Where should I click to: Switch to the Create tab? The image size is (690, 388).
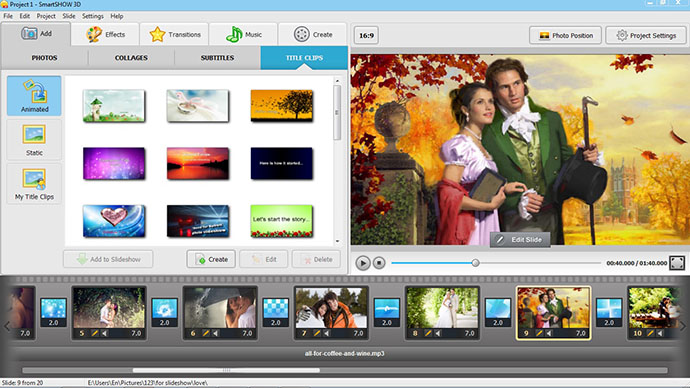313,34
